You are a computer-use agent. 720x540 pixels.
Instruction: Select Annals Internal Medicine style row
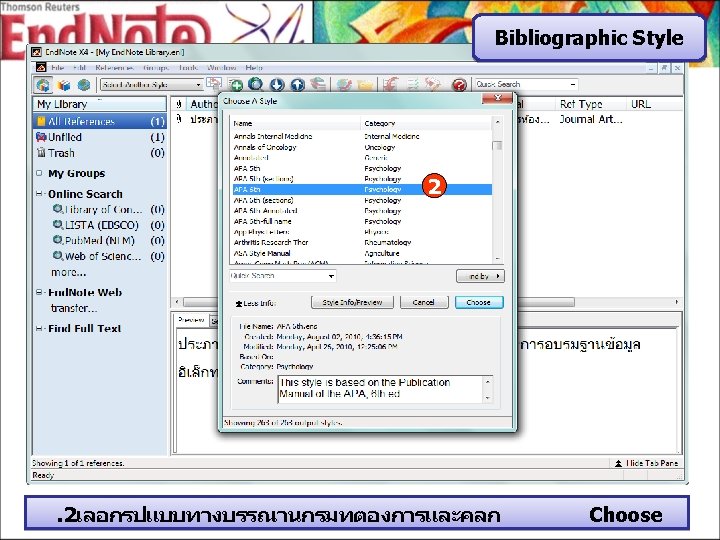pyautogui.click(x=361, y=136)
